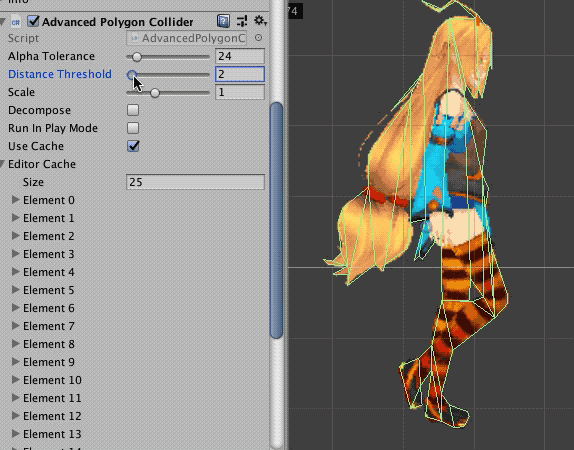Open component help book icon
Viewport: 574px width, 450px height.
[x=223, y=21]
